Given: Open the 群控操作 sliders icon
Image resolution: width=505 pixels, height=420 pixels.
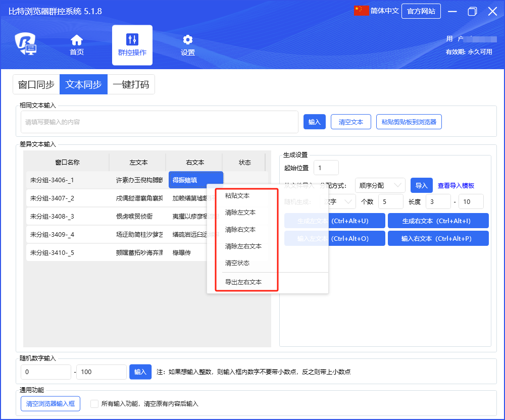Looking at the screenshot, I should [x=132, y=39].
